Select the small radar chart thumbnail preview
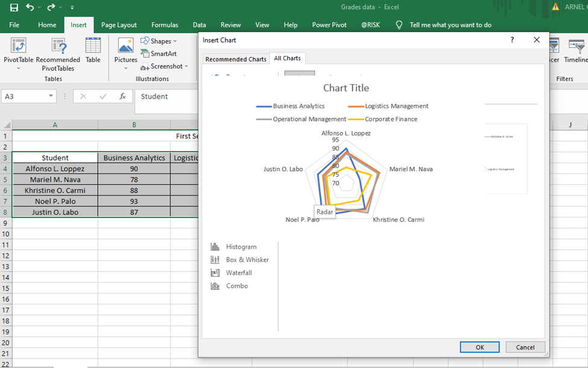588x368 pixels. tap(505, 159)
